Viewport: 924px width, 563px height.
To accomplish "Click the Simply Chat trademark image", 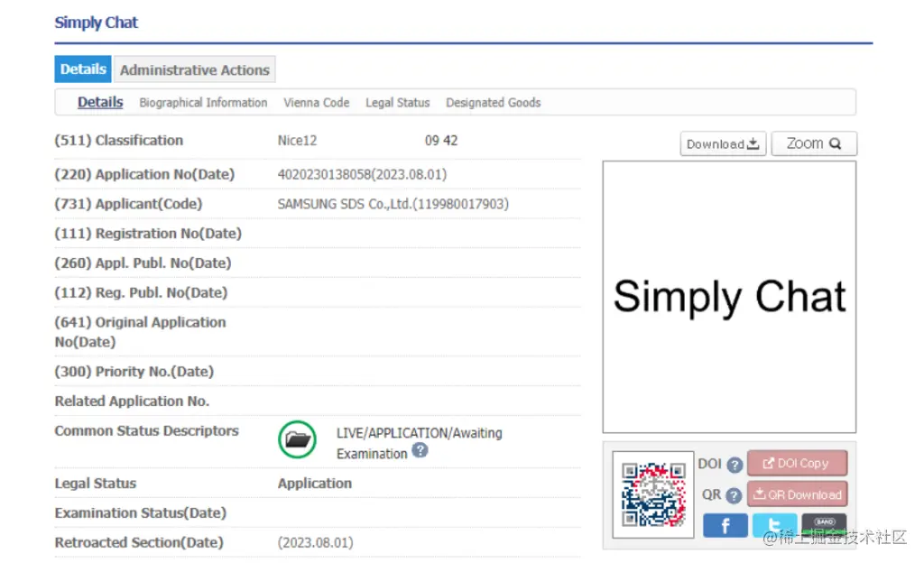I will click(x=729, y=297).
